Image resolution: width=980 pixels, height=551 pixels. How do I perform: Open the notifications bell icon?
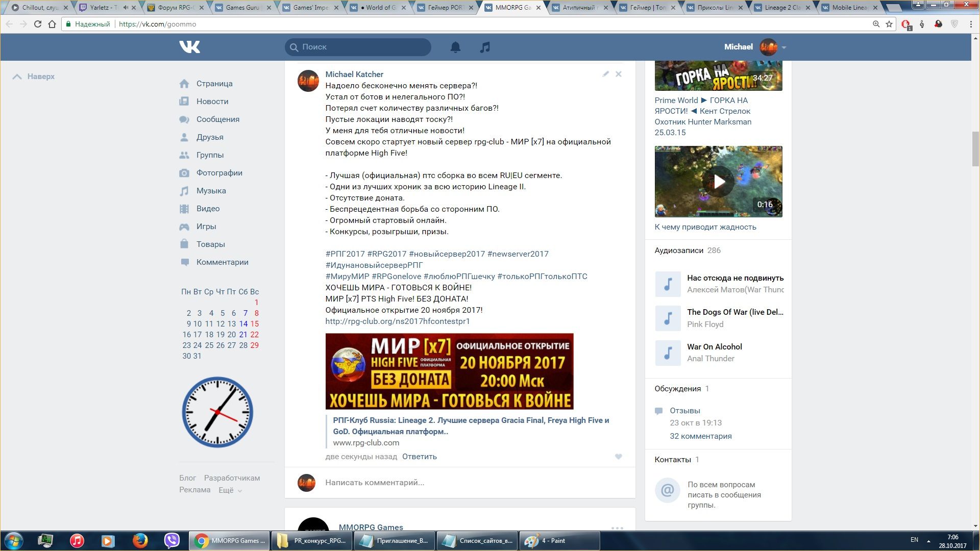pyautogui.click(x=455, y=47)
